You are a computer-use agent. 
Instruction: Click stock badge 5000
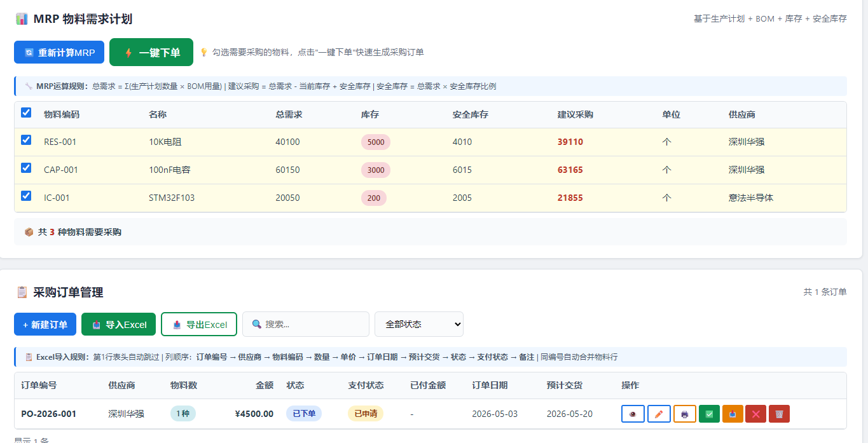click(x=376, y=142)
